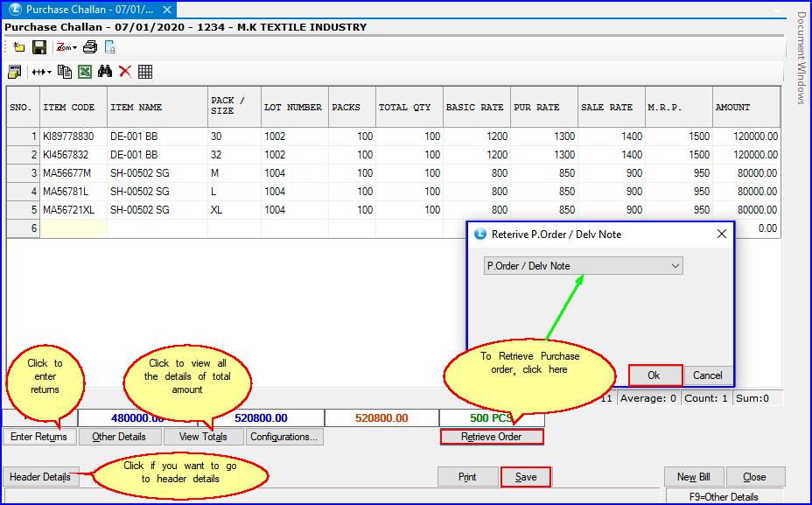Click the print preview document icon
Image resolution: width=812 pixels, height=505 pixels.
pyautogui.click(x=109, y=47)
